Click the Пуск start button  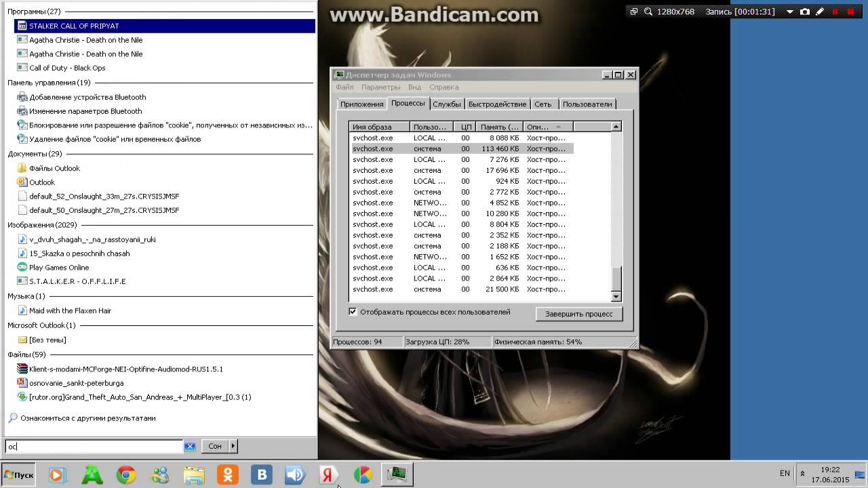click(18, 475)
